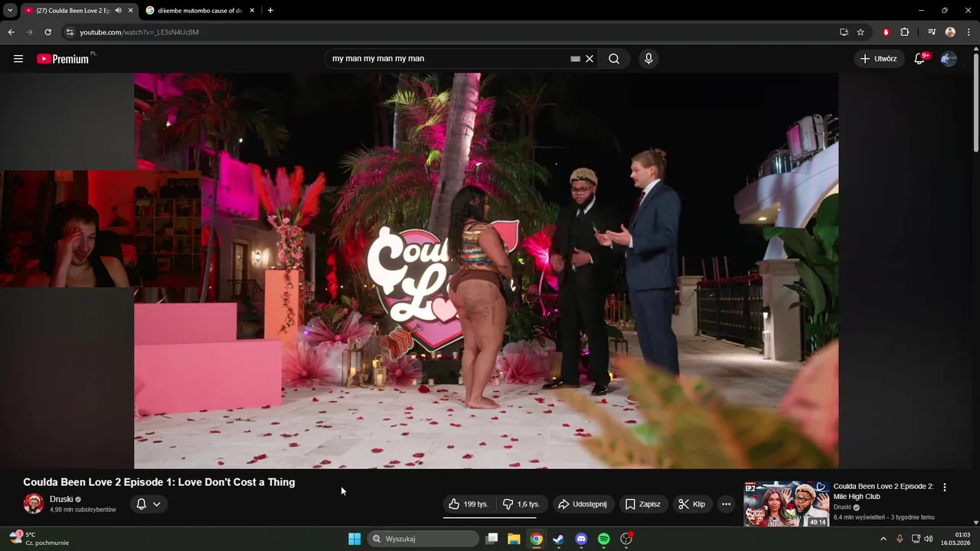Mute the audio-playing YouTube tab

pyautogui.click(x=118, y=11)
